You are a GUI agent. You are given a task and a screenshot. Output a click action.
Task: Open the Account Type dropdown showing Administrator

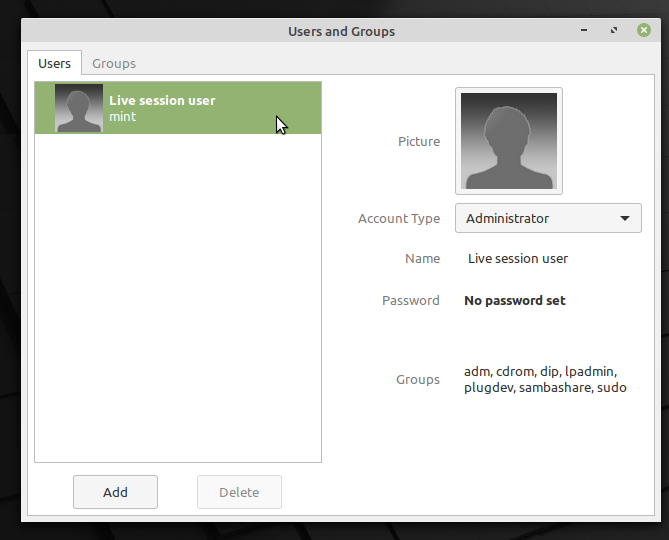click(547, 218)
